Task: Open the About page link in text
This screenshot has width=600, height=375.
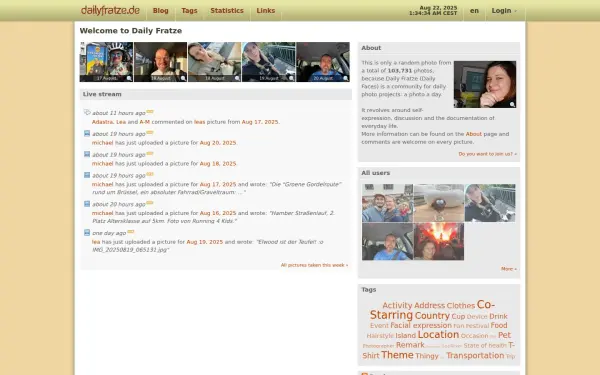Action: (473, 134)
